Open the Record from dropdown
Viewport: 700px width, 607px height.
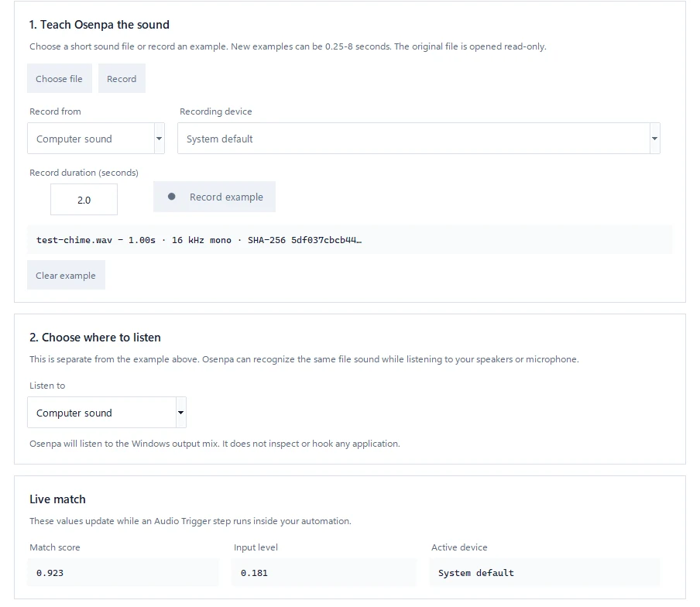(x=96, y=139)
